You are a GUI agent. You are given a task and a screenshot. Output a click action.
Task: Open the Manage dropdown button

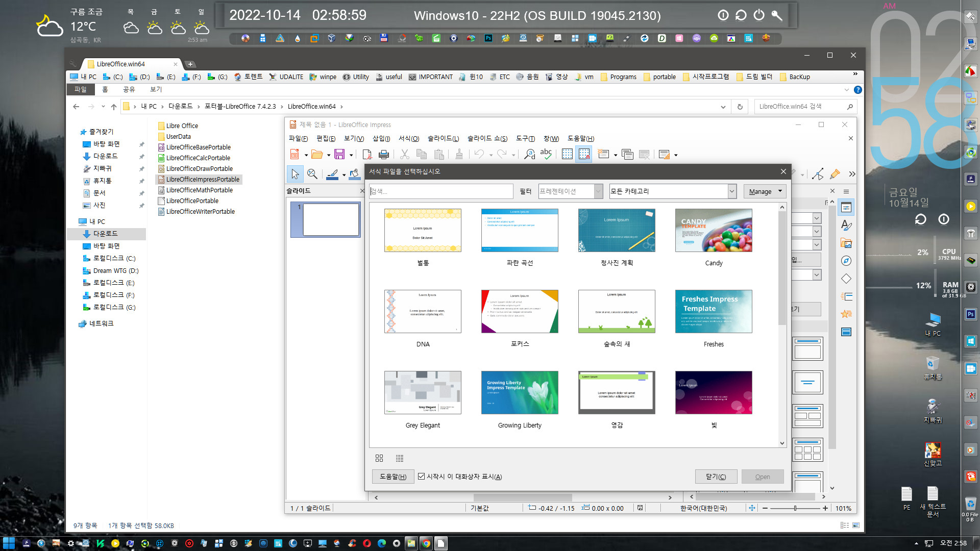pos(765,191)
